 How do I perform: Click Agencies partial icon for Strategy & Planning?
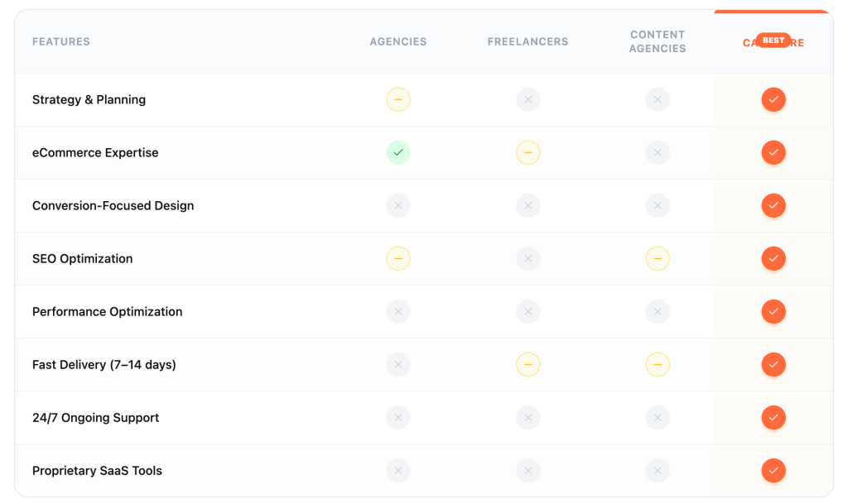(398, 100)
